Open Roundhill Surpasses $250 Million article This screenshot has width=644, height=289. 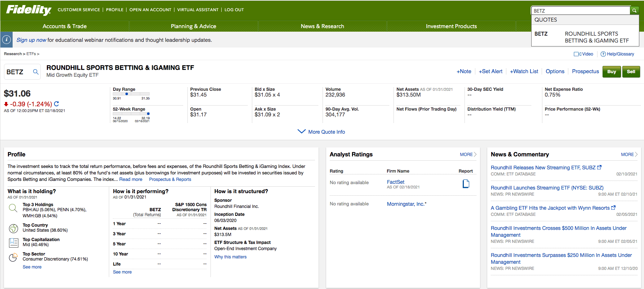tap(561, 258)
